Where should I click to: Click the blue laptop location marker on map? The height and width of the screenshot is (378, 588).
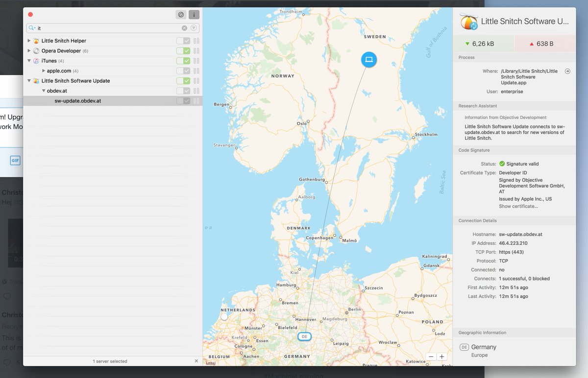[x=369, y=60]
